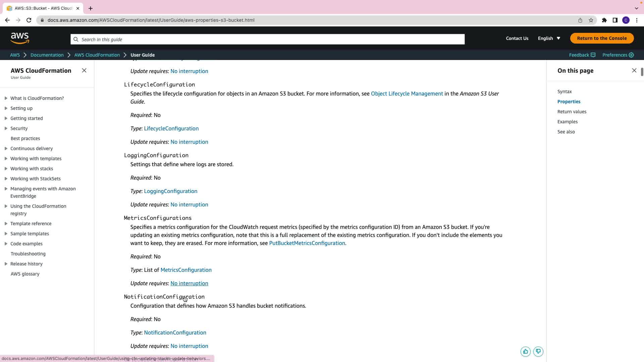The height and width of the screenshot is (362, 644).
Task: Bookmark this page with star icon
Action: tap(591, 20)
